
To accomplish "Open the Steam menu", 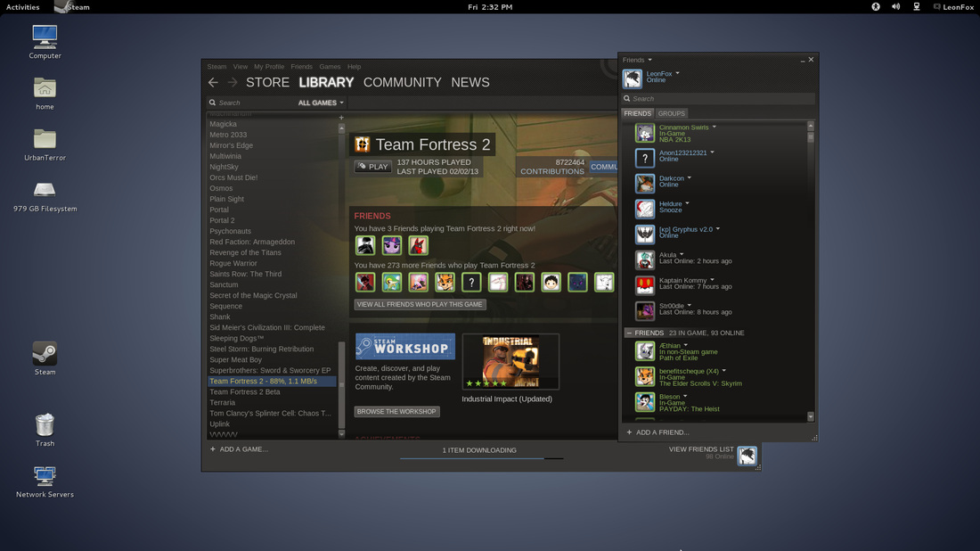I will [216, 66].
